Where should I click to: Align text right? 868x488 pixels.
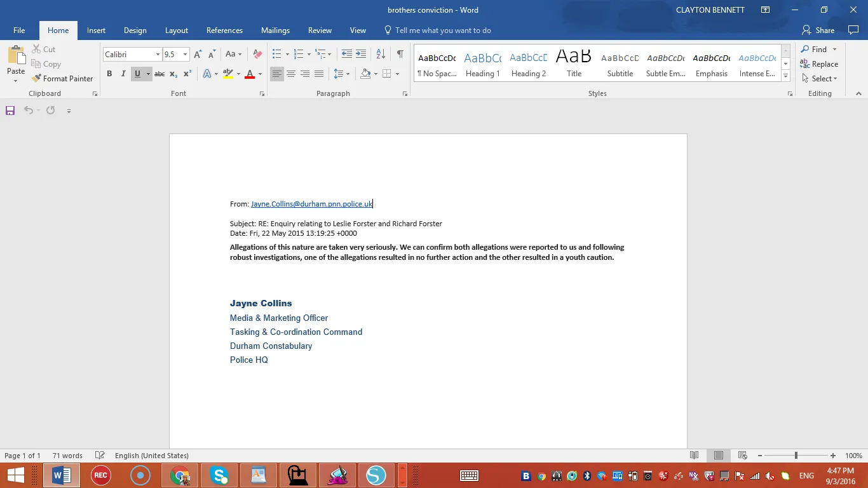click(x=305, y=74)
